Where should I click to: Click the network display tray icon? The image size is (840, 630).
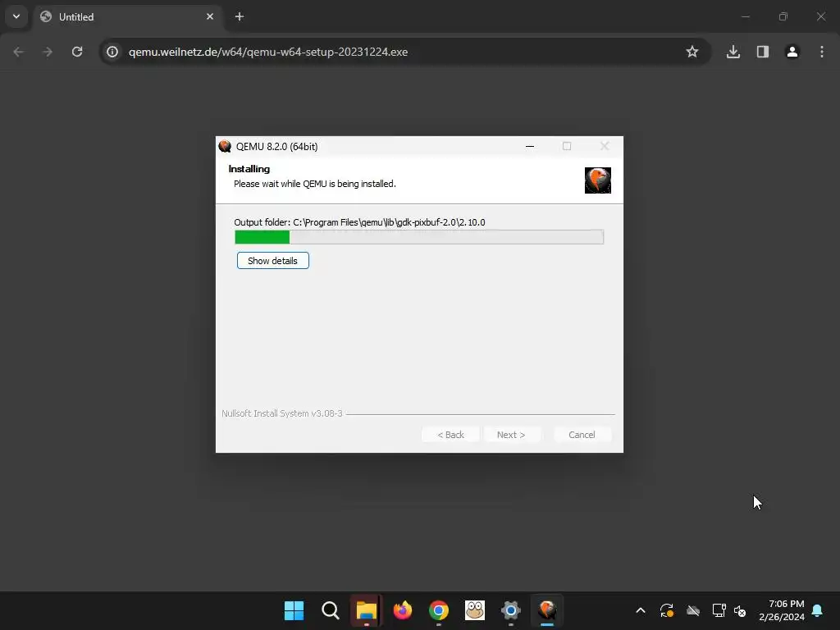tap(719, 610)
